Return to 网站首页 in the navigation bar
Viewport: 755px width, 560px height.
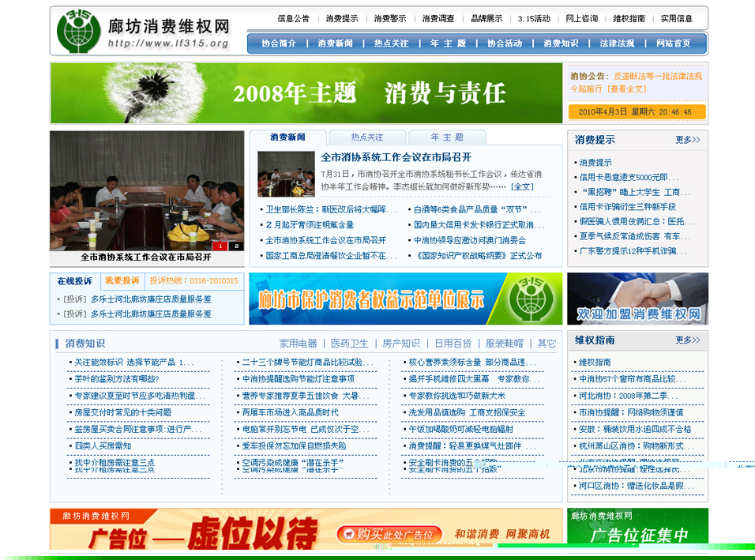pos(673,43)
